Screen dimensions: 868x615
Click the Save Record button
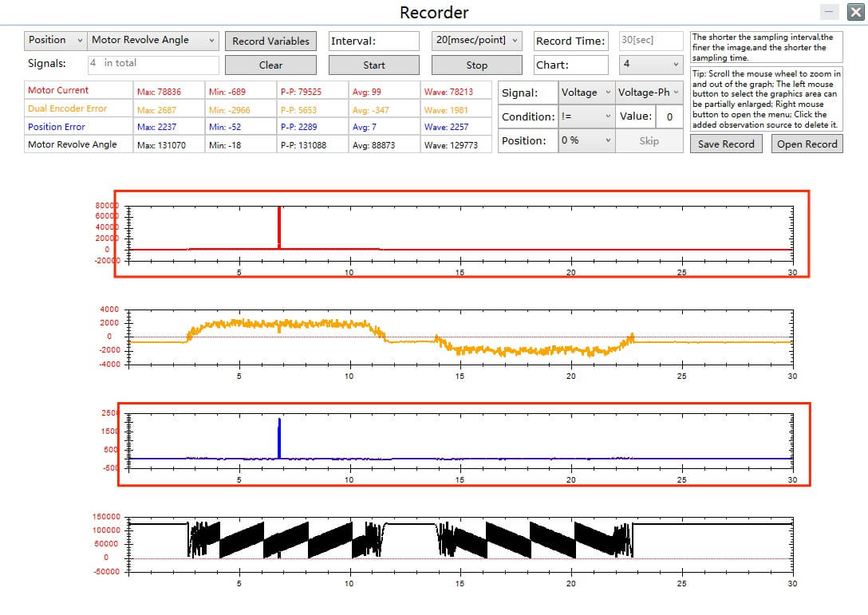click(x=726, y=144)
